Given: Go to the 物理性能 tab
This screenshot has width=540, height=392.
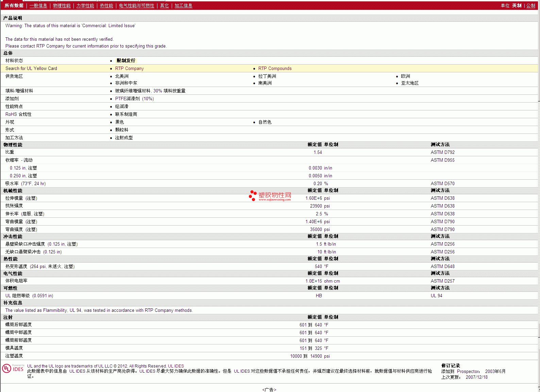Looking at the screenshot, I should [62, 6].
